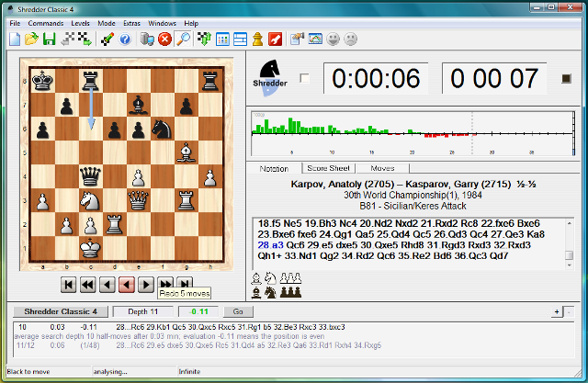
Task: Click the captured white pawns icon
Action: tap(291, 278)
